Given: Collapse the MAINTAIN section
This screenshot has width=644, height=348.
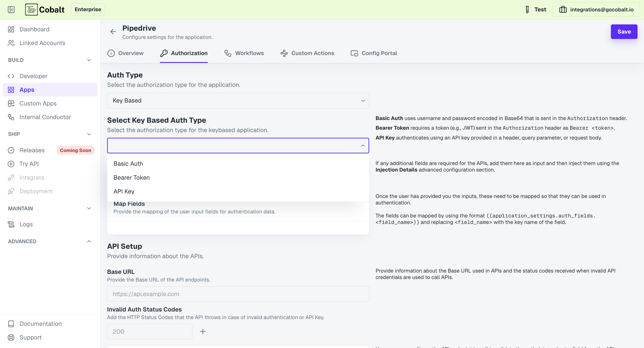Looking at the screenshot, I should (x=89, y=208).
